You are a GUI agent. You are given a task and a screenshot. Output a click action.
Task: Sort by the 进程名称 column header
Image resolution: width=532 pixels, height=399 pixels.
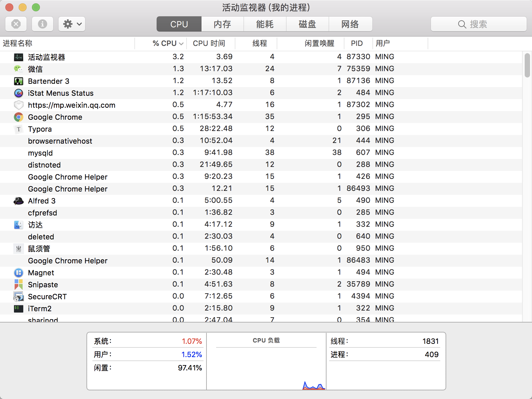(x=67, y=44)
